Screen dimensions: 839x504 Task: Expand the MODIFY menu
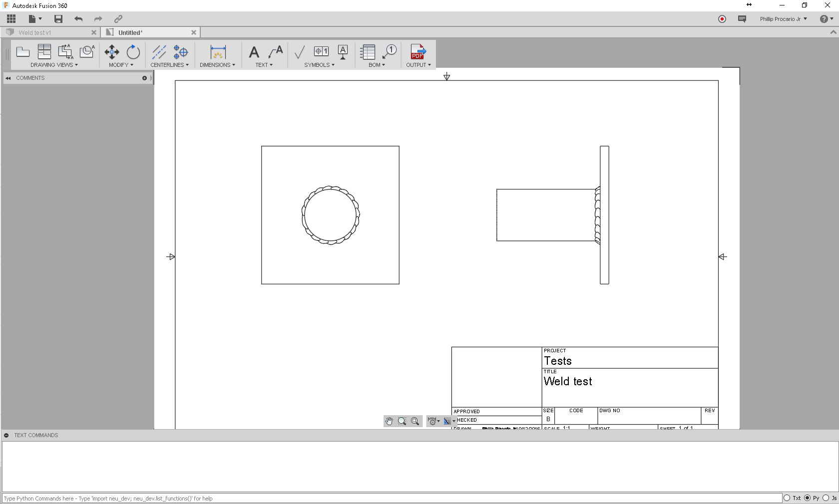click(121, 65)
